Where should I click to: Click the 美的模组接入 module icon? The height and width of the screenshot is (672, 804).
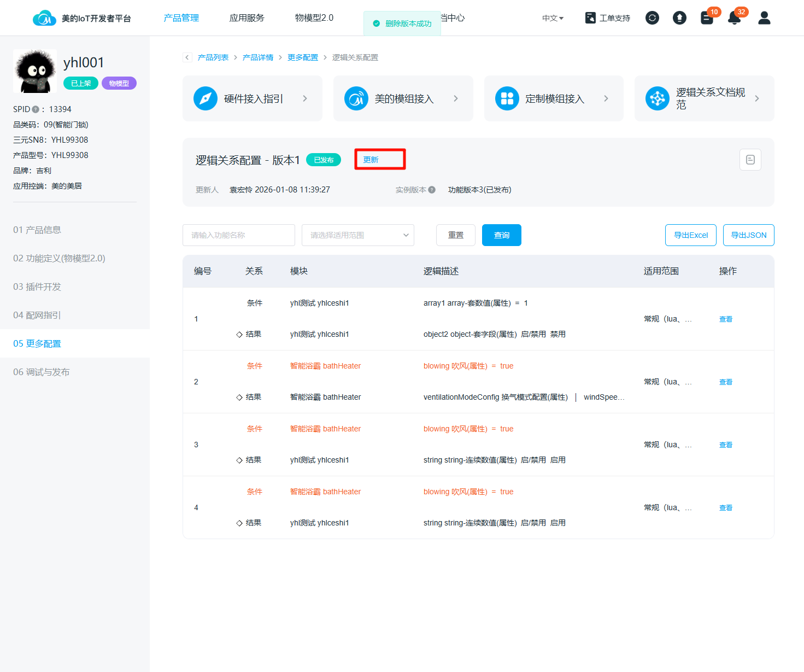(356, 98)
